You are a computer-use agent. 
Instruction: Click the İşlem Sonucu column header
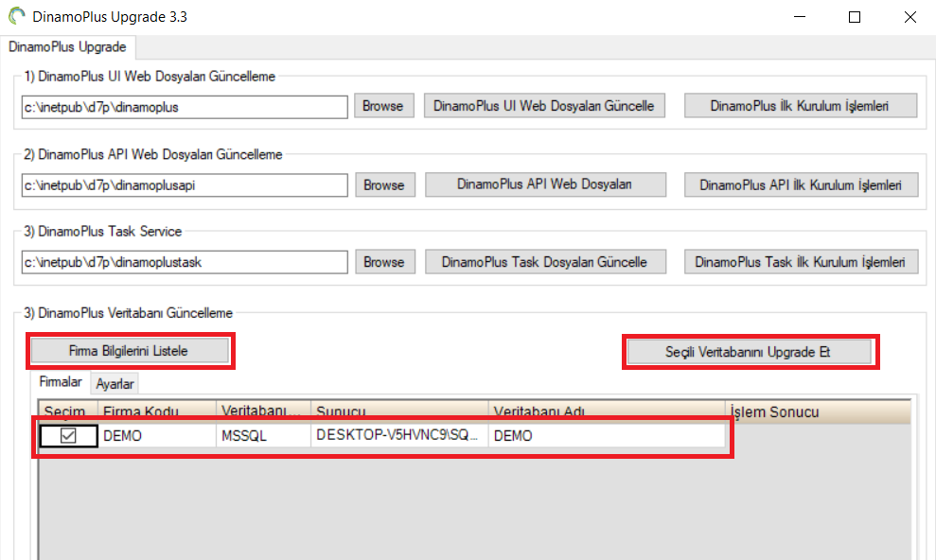818,411
